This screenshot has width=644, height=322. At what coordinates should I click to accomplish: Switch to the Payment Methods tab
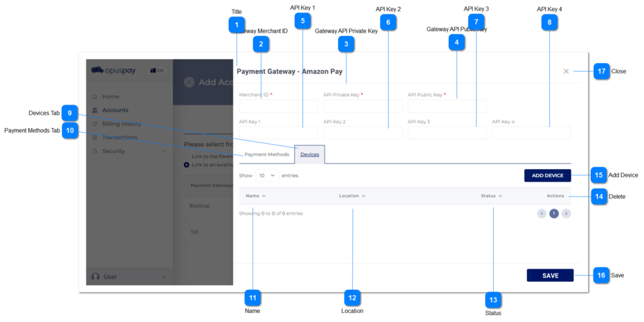pos(266,154)
